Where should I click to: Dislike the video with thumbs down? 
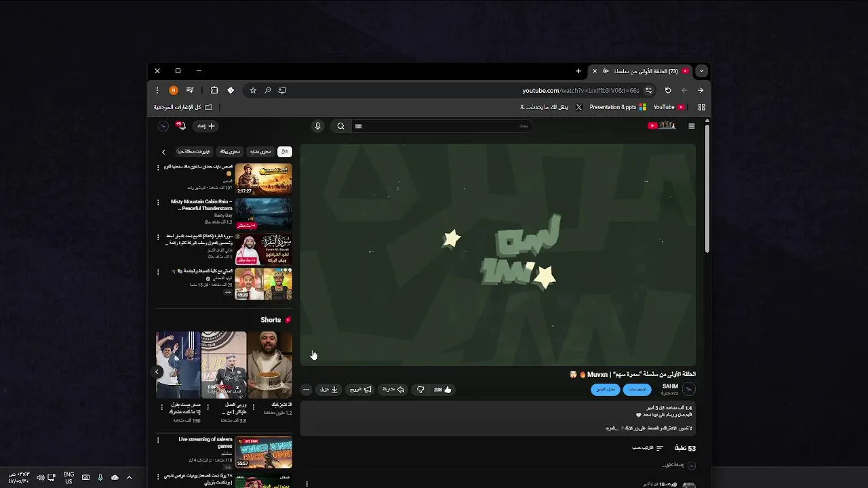420,390
